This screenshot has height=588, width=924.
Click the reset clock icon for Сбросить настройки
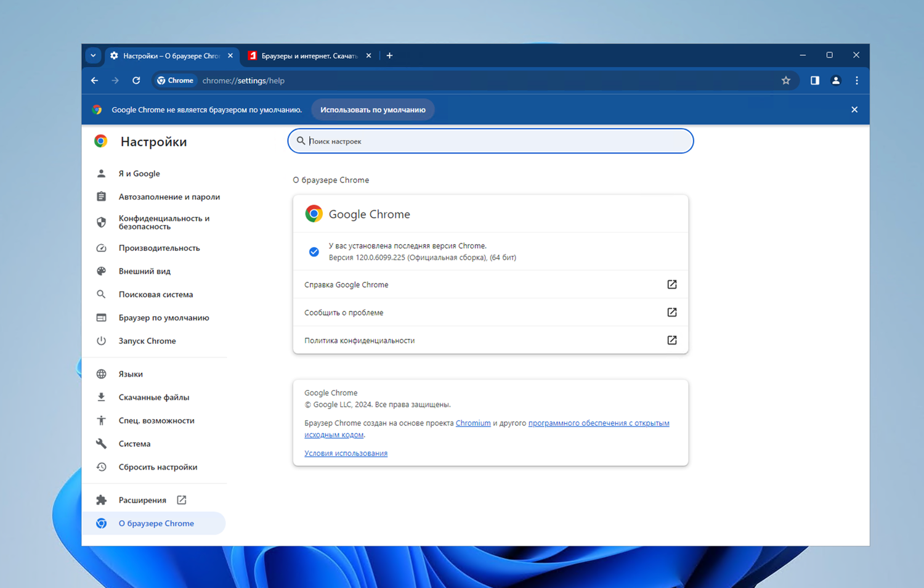click(102, 467)
